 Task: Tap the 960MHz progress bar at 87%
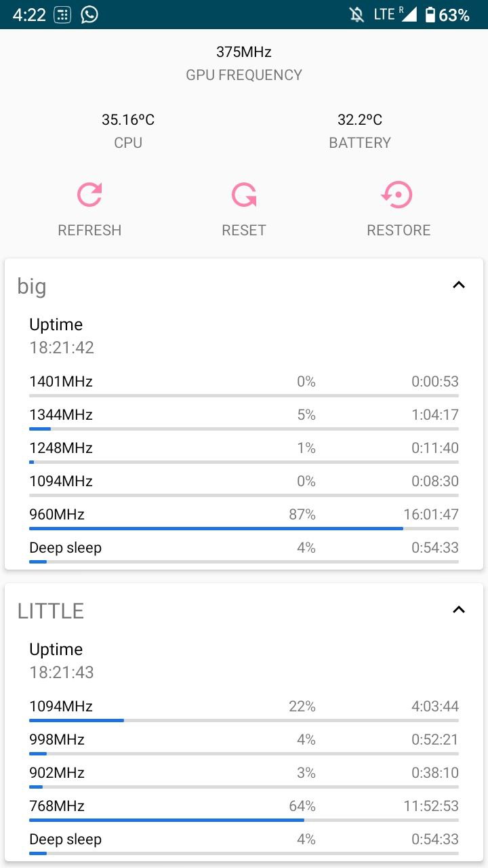click(244, 528)
